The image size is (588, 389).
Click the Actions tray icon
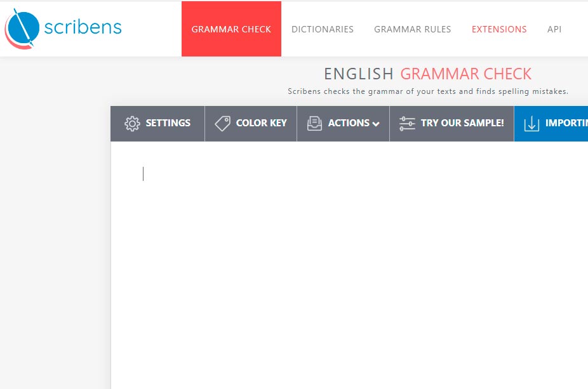click(x=314, y=123)
